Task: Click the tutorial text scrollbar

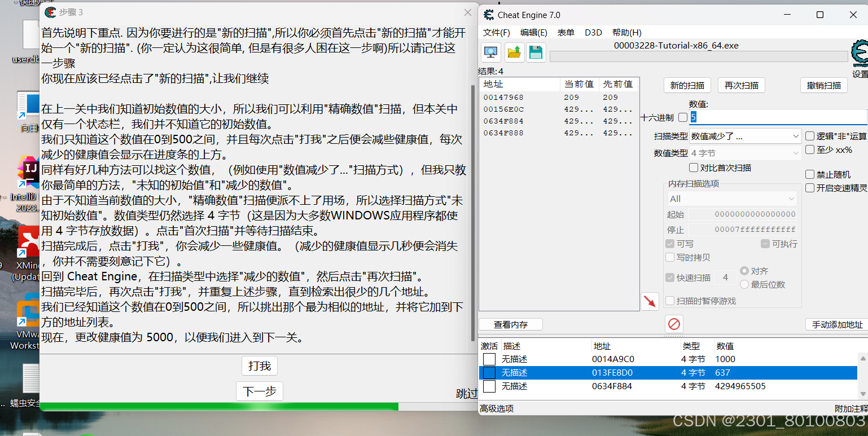Action: (x=473, y=213)
